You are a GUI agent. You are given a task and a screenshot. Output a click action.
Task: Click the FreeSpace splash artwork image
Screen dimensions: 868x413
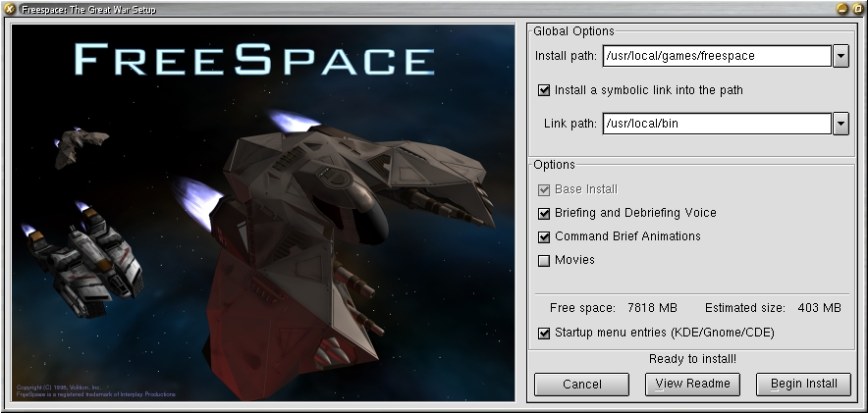[263, 213]
